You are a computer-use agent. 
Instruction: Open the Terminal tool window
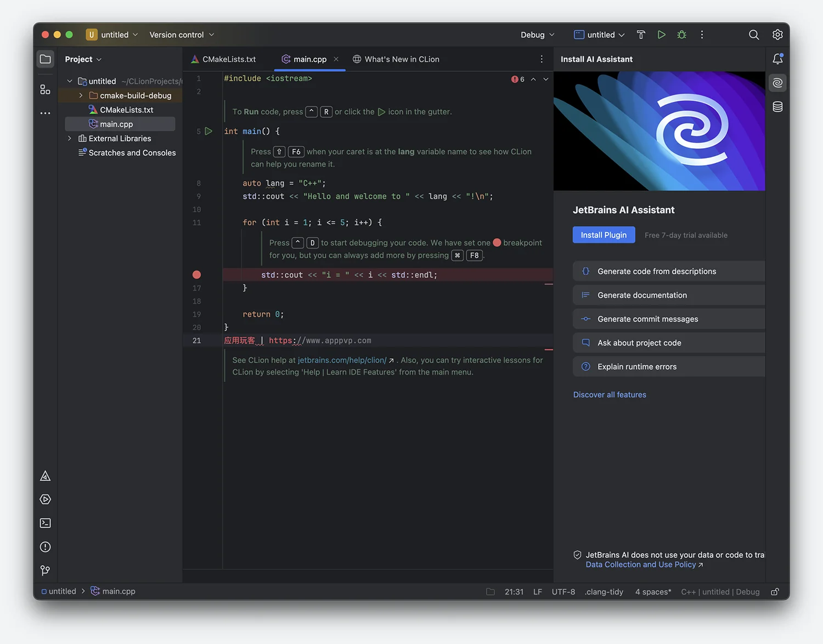click(x=46, y=523)
